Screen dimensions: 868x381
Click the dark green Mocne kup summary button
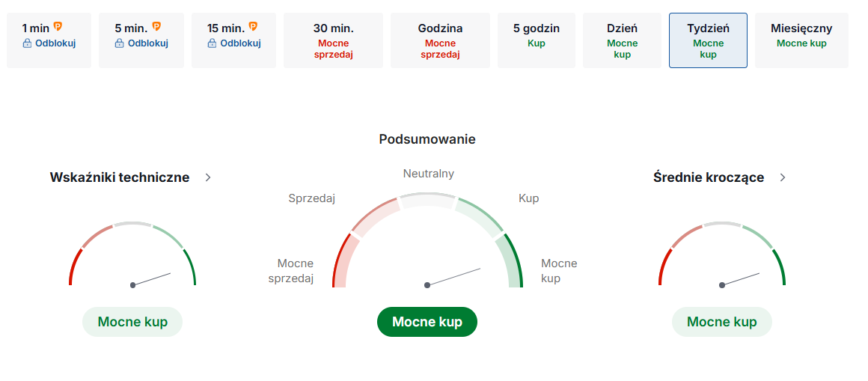(427, 322)
